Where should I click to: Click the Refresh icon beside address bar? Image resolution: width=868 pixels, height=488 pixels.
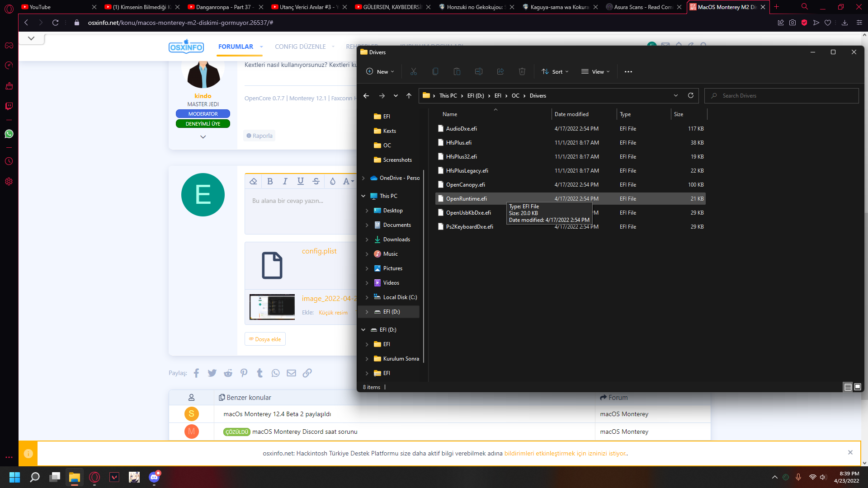tap(690, 95)
